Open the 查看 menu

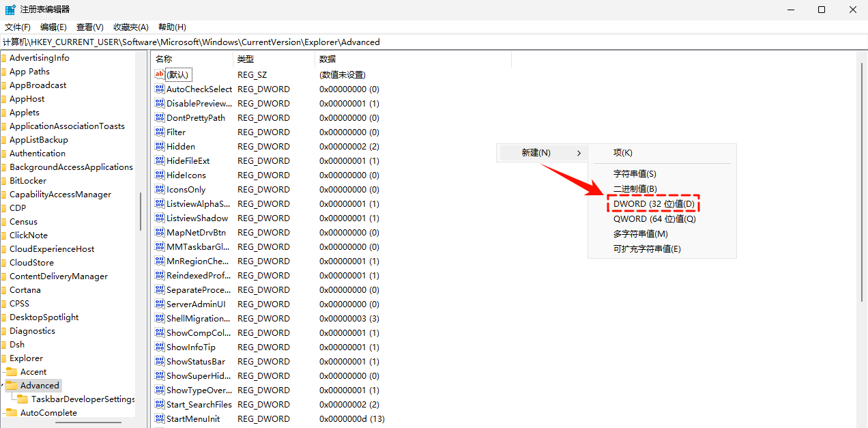pyautogui.click(x=89, y=27)
